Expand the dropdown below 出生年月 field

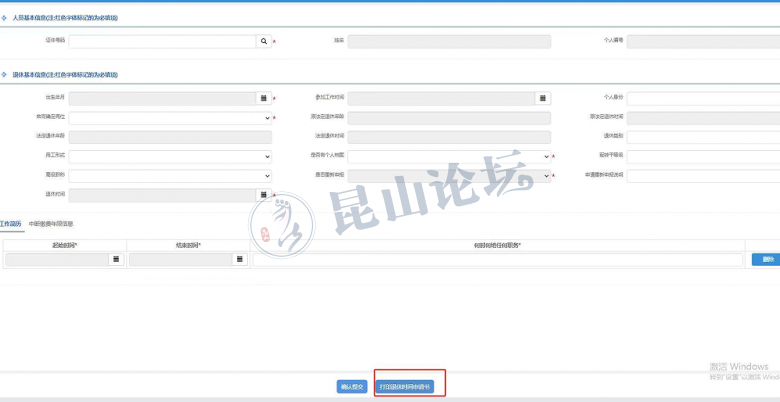click(170, 118)
